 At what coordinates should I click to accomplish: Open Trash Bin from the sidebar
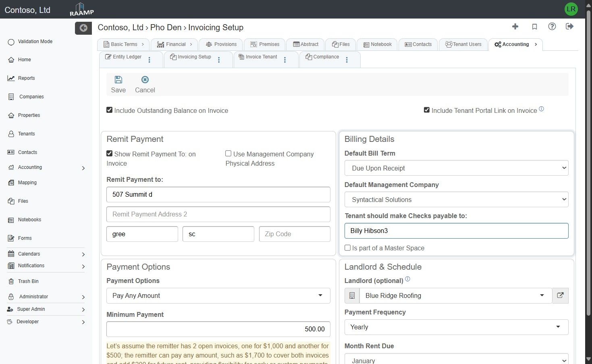(28, 281)
